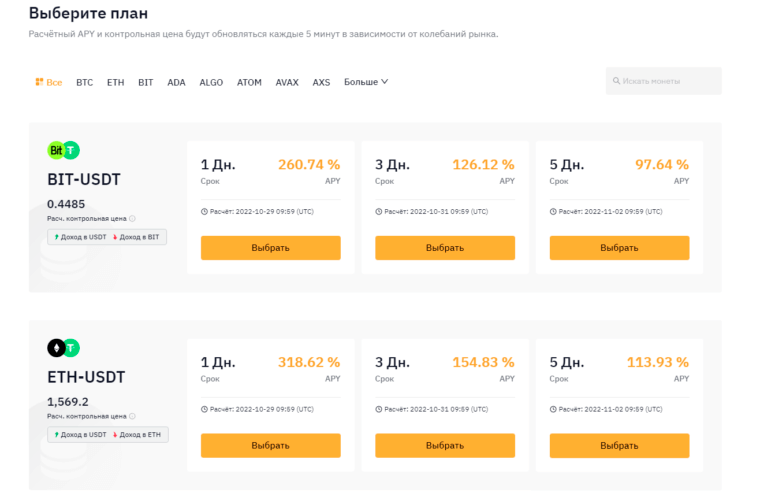Viewport: 760px width, 493px height.
Task: Click the ETH-USDT info icon near контрольная цена
Action: tap(132, 415)
